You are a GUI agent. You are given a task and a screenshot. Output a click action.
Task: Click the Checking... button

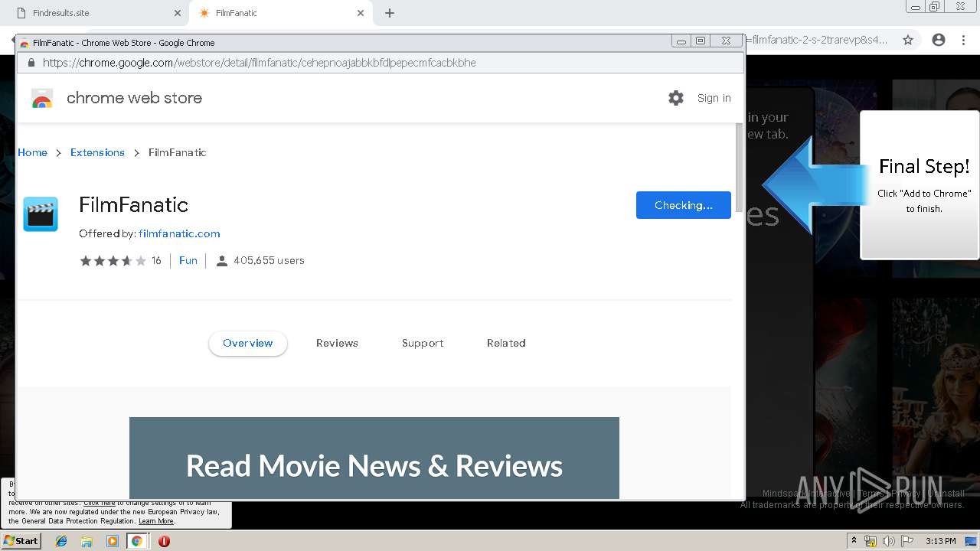point(684,205)
